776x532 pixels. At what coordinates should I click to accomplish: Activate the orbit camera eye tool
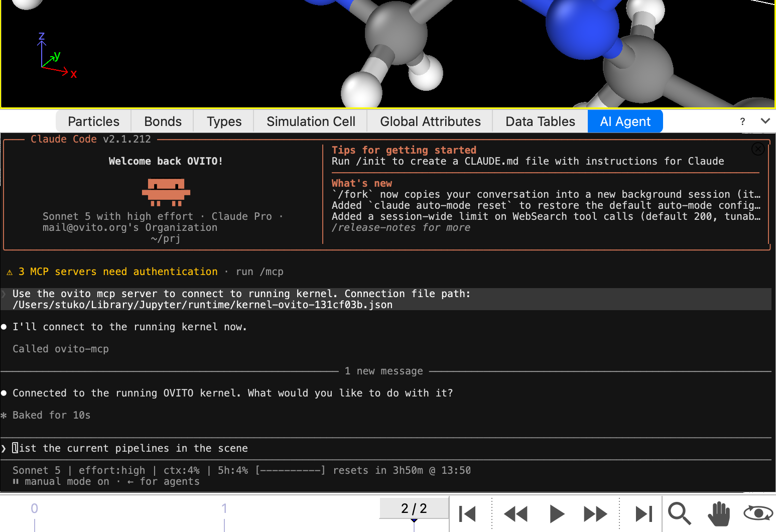(x=758, y=513)
